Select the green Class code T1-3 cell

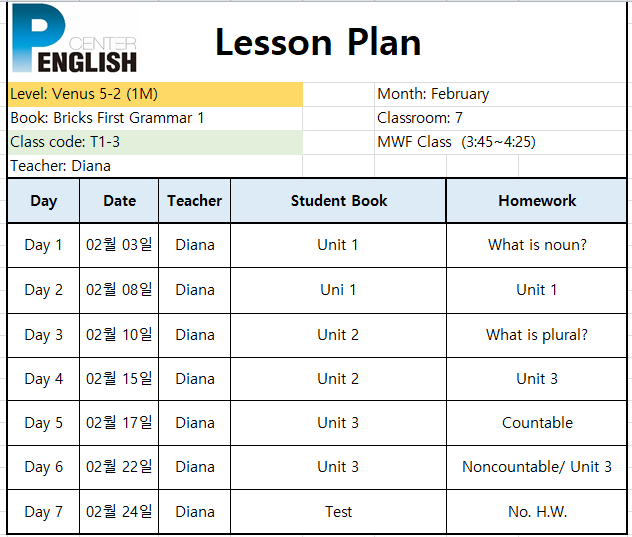coord(155,142)
